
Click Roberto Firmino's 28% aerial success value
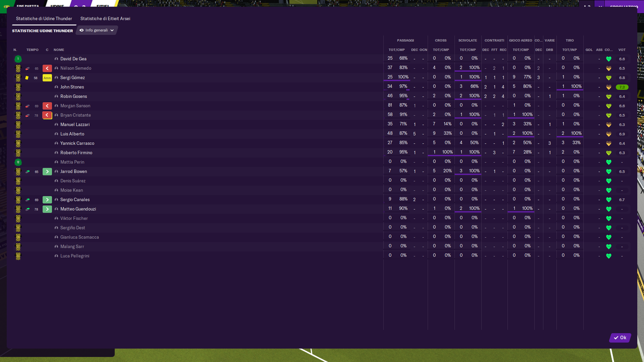(527, 152)
